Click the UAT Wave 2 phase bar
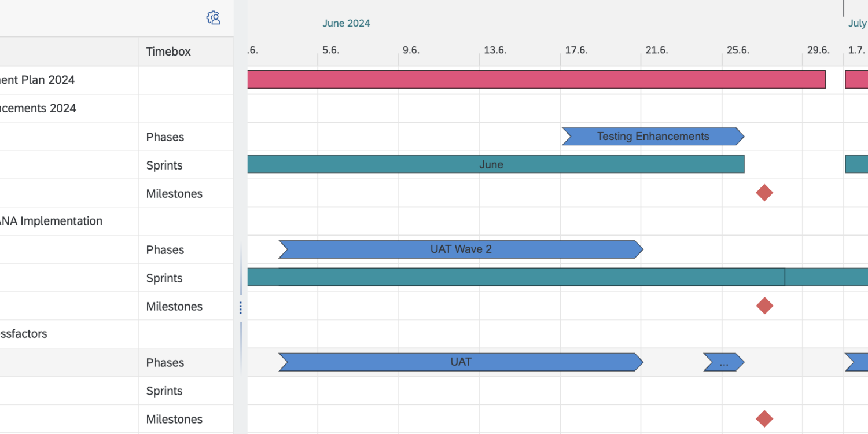 coord(461,249)
